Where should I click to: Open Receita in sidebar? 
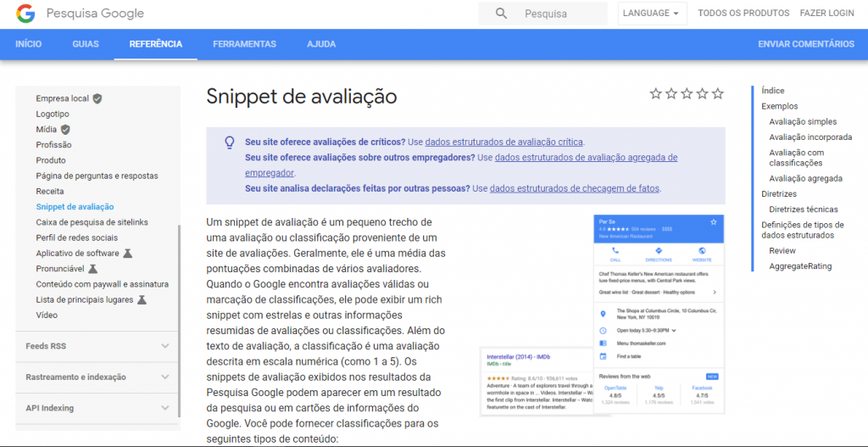pos(50,192)
